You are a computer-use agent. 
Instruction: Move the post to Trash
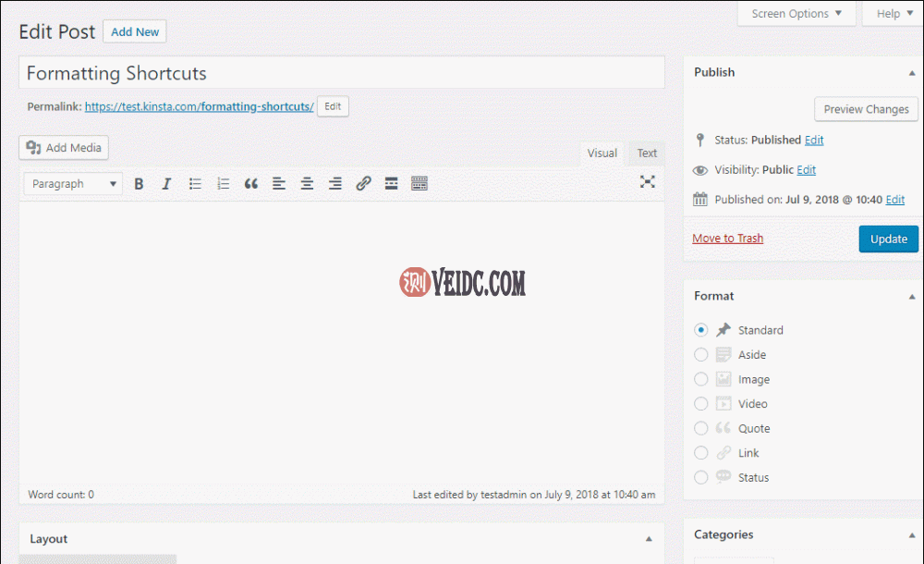(x=727, y=239)
